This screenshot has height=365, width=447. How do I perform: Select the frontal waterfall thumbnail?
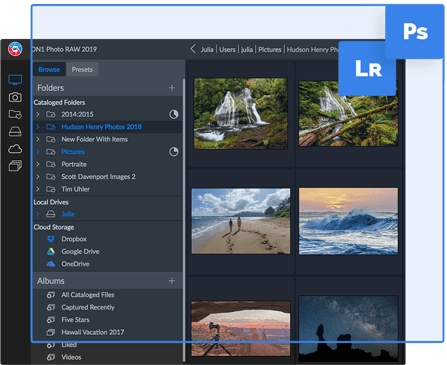[x=241, y=113]
